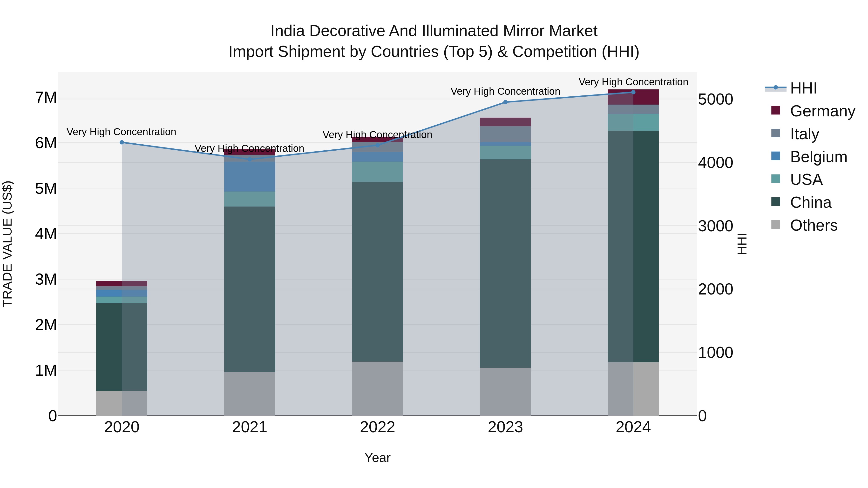Click the Italy segment of 2023 bar
Screen dimensions: 868x488
(x=505, y=134)
